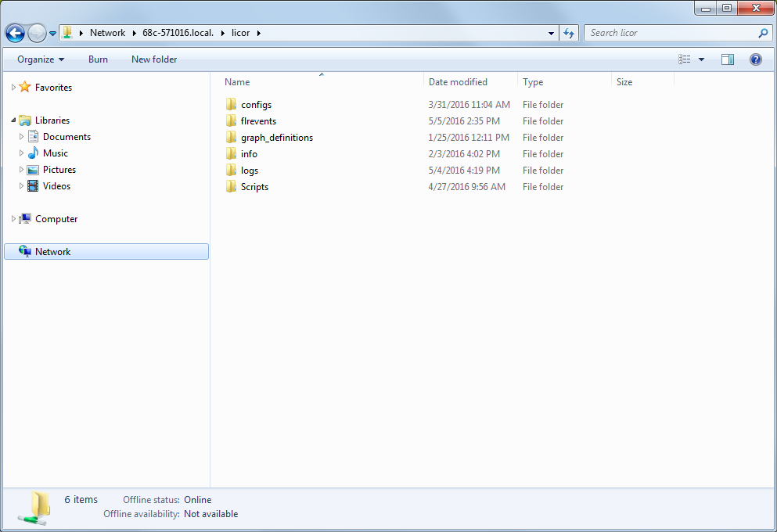The width and height of the screenshot is (777, 532).
Task: Click the Pictures library icon
Action: (33, 170)
